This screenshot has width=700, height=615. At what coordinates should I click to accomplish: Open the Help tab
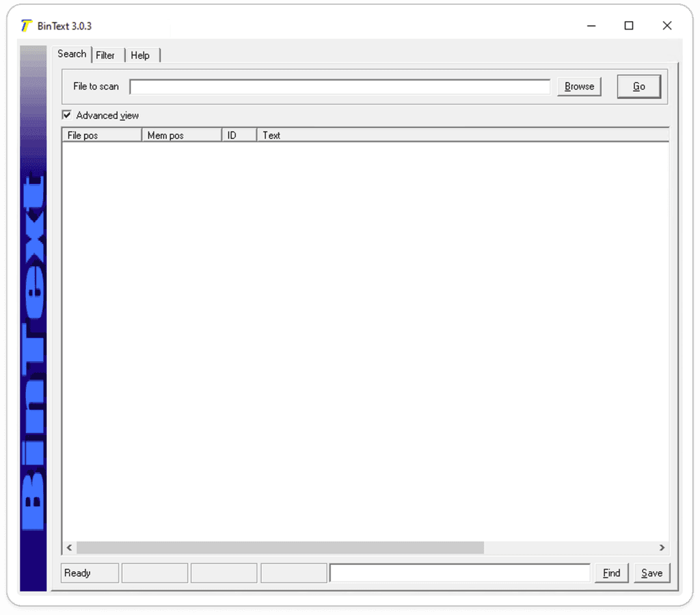pos(140,55)
